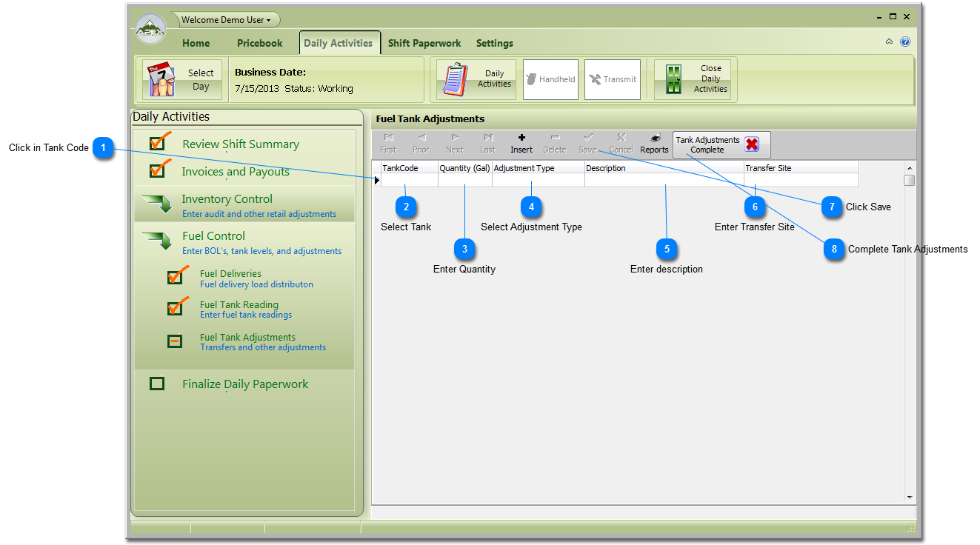Image resolution: width=980 pixels, height=545 pixels.
Task: Toggle the Review Shift Summary checkbox
Action: coord(158,142)
